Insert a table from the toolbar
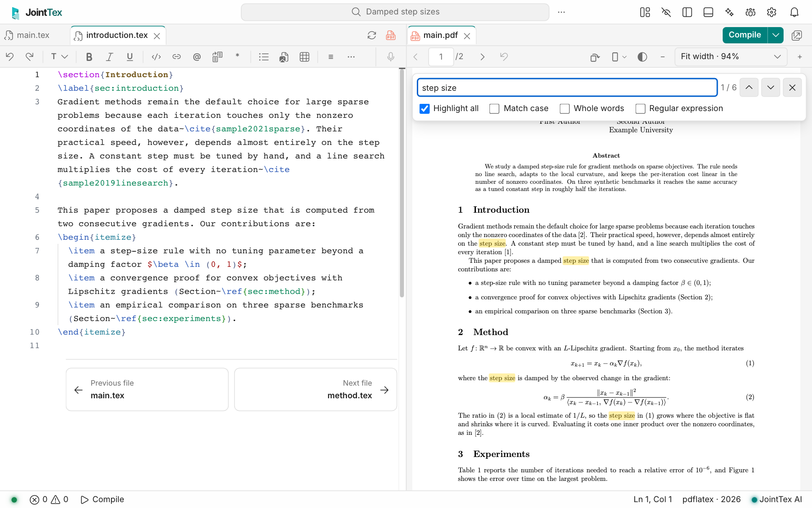This screenshot has height=508, width=812. (x=304, y=56)
